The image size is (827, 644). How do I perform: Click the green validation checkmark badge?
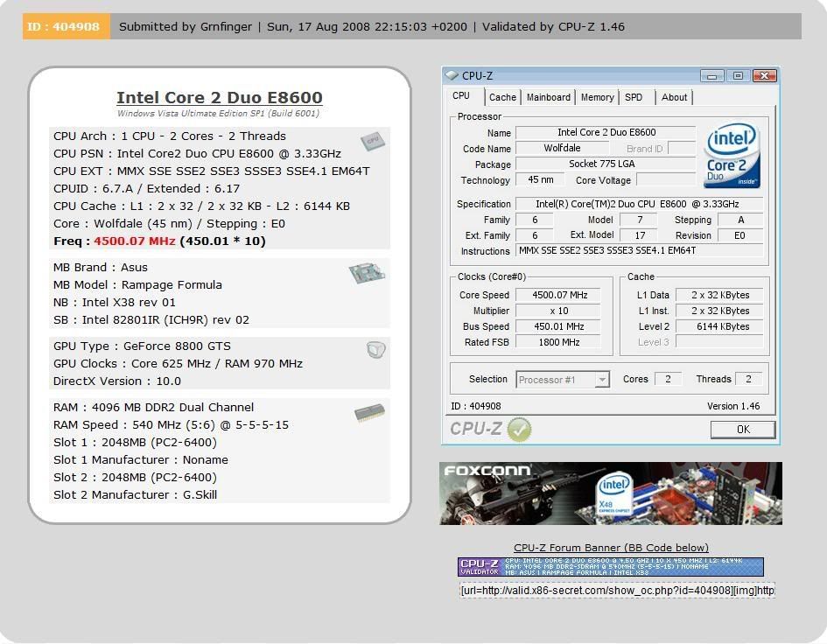click(x=519, y=429)
